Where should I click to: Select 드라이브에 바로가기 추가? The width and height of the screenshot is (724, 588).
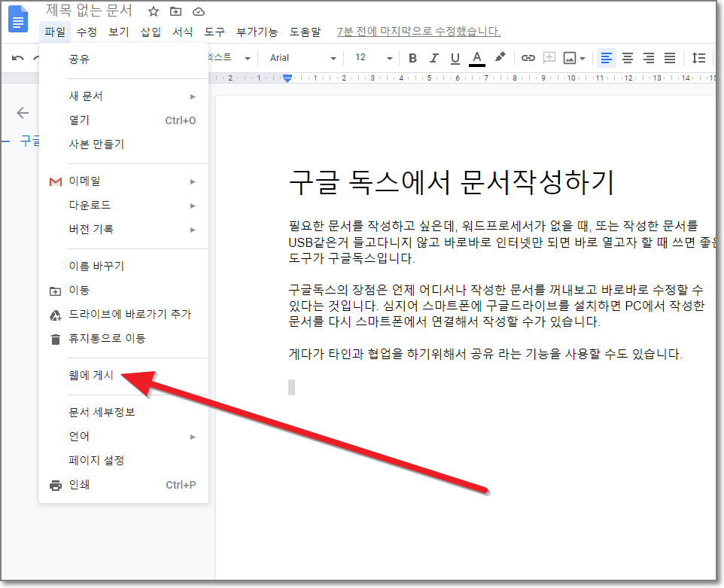coord(123,314)
